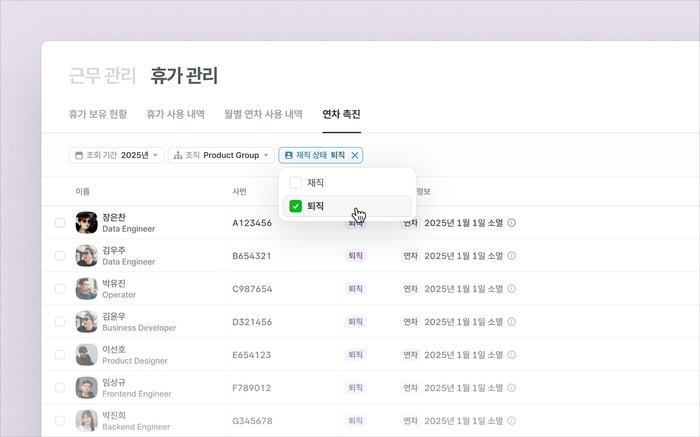Open the 조회 기간 2025년 dropdown
Viewport: 700px width, 437px height.
[117, 155]
